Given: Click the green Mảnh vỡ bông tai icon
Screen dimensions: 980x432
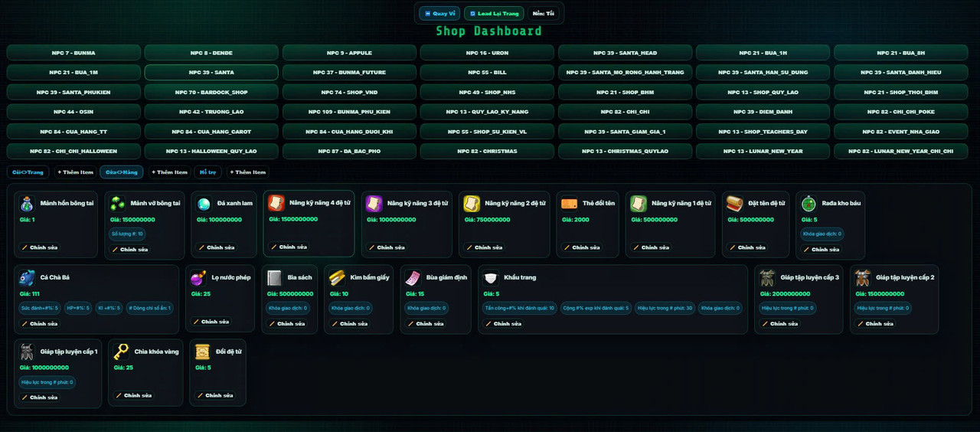Looking at the screenshot, I should coord(117,204).
